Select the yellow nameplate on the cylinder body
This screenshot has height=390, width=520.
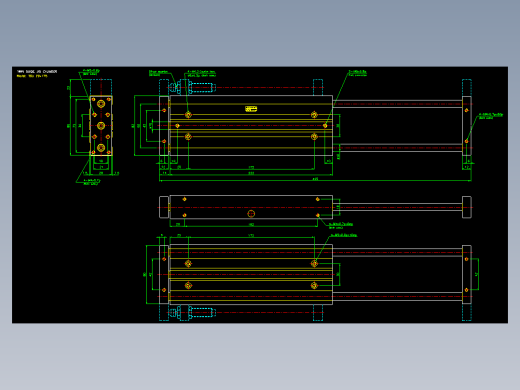pos(251,109)
